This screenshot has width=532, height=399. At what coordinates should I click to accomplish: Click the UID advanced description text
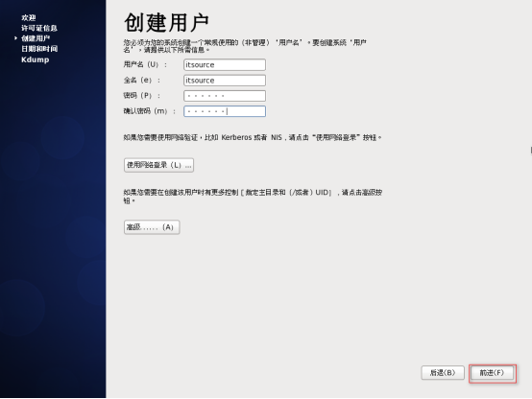(x=253, y=197)
